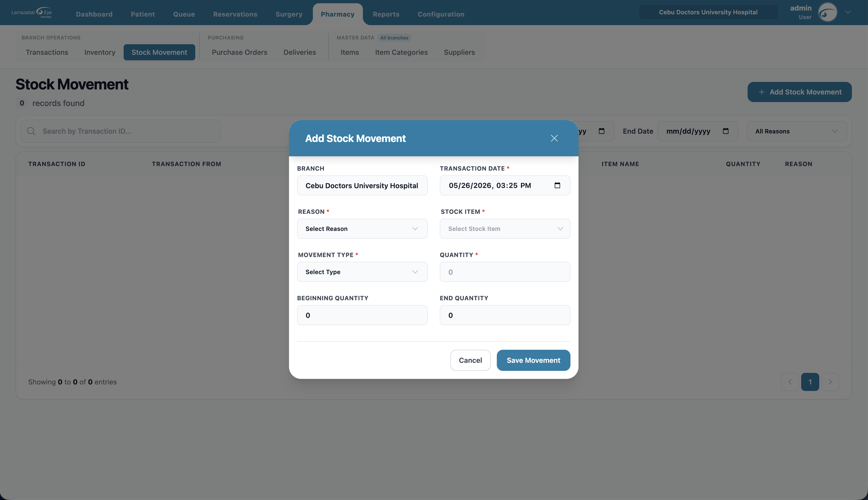Open the Configuration tab

pyautogui.click(x=441, y=14)
